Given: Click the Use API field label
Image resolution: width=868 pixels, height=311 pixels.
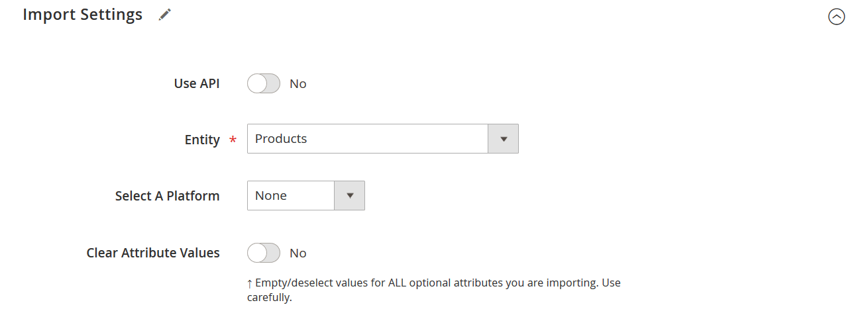Looking at the screenshot, I should pos(197,83).
